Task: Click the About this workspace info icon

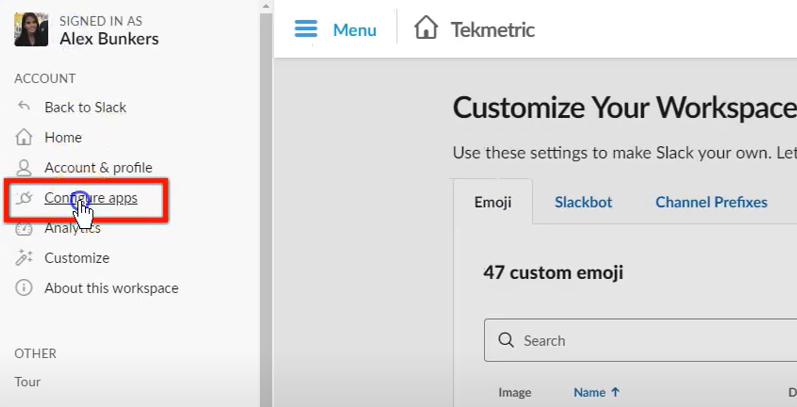Action: pos(23,288)
